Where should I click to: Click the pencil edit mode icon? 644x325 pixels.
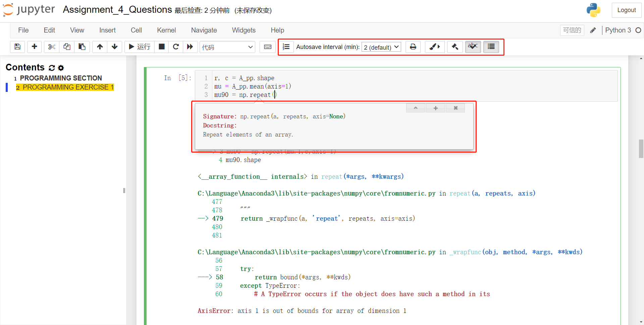pyautogui.click(x=593, y=30)
